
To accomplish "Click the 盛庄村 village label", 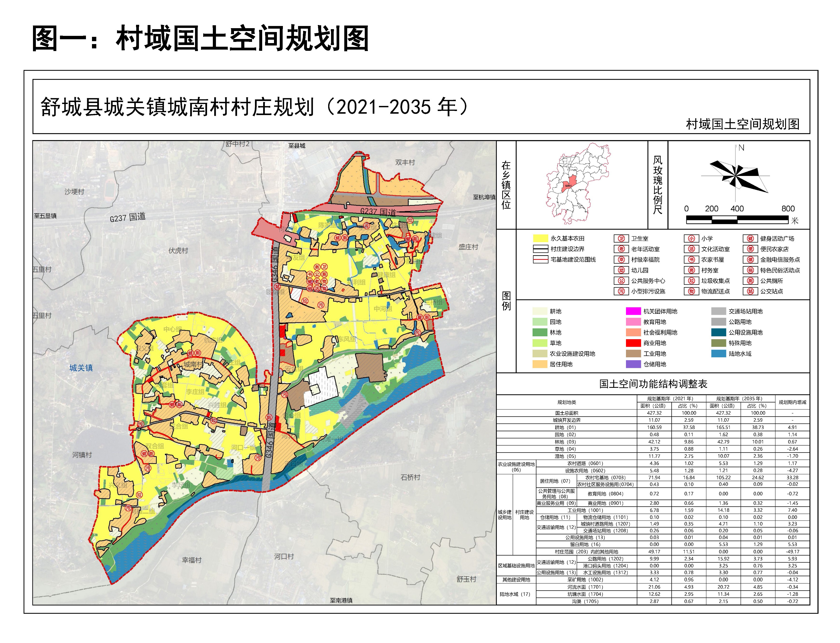I will [469, 247].
